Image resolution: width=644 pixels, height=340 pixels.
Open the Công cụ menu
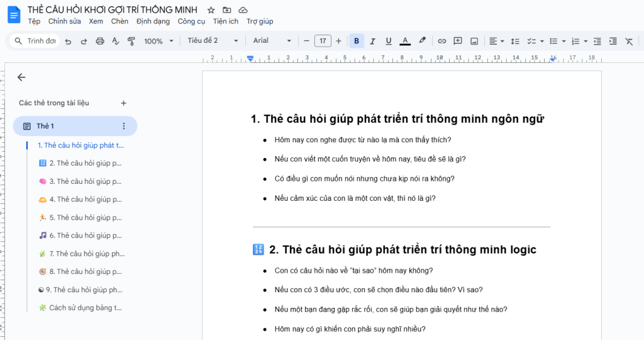click(x=191, y=21)
